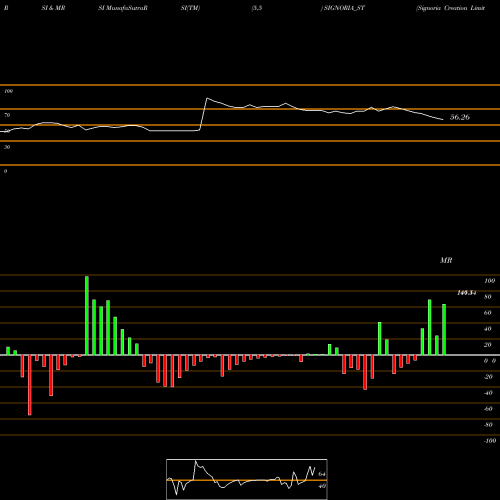Click the -60 label on MR axis

(x=488, y=409)
